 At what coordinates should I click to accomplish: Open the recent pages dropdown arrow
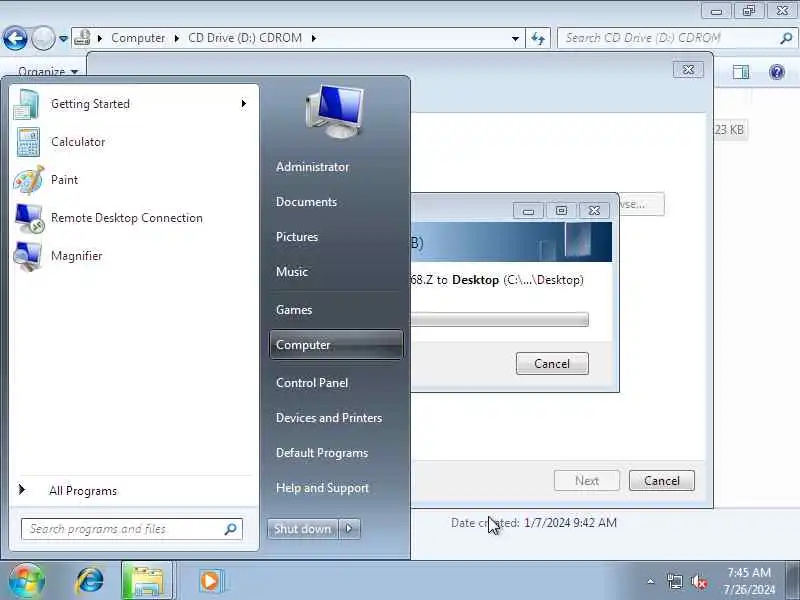coord(63,38)
